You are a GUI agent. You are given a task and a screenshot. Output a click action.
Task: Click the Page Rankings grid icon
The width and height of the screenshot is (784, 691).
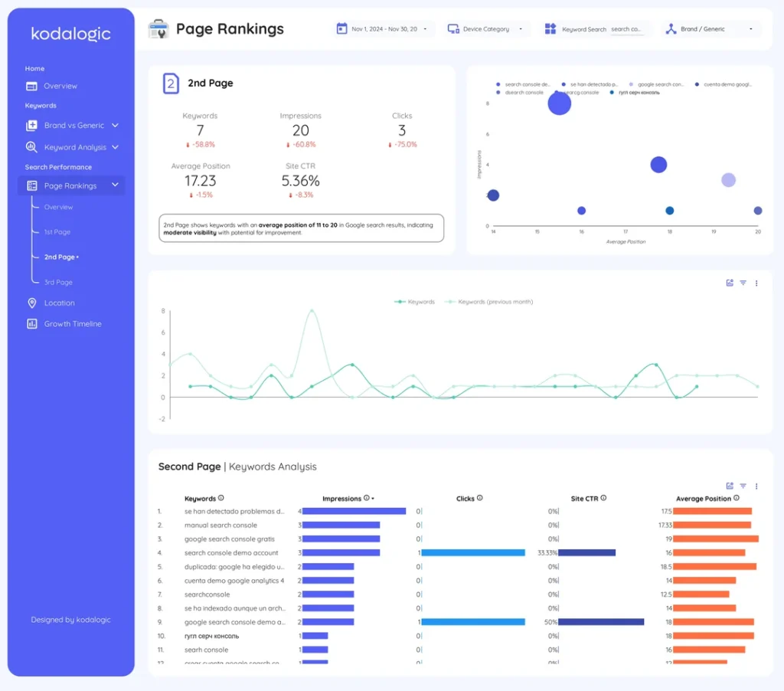tap(33, 185)
